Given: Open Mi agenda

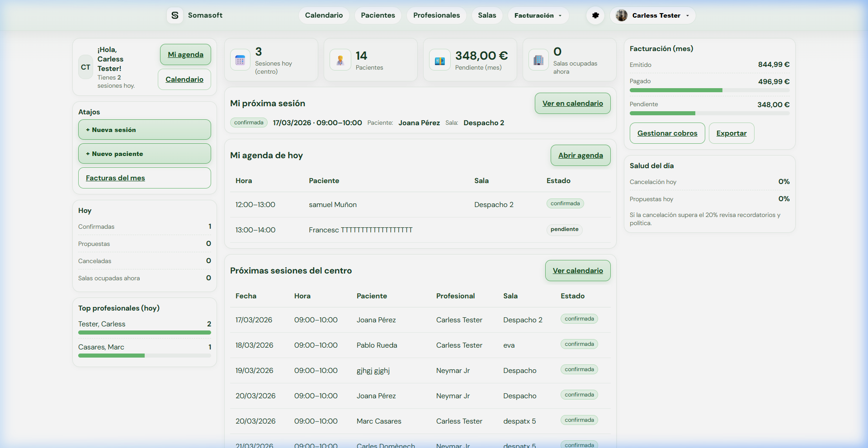Looking at the screenshot, I should click(185, 54).
